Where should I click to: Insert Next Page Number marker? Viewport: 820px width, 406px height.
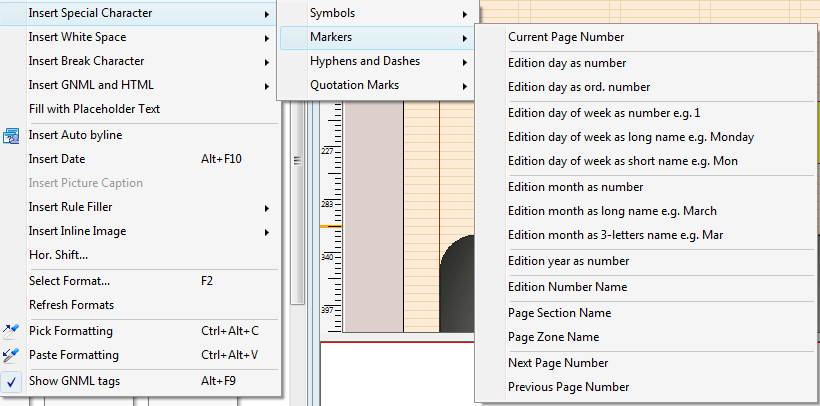646,363
